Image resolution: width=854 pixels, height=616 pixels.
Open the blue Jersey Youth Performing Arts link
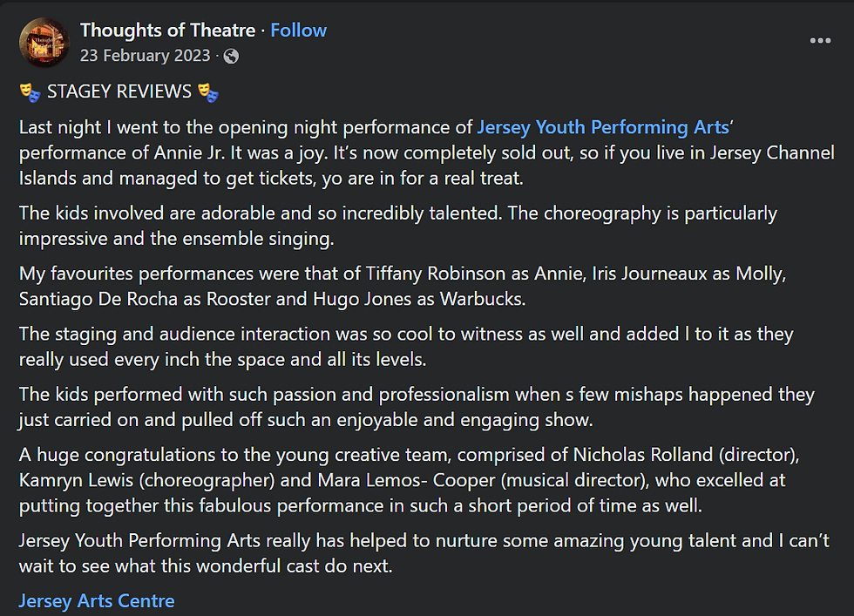click(x=602, y=127)
